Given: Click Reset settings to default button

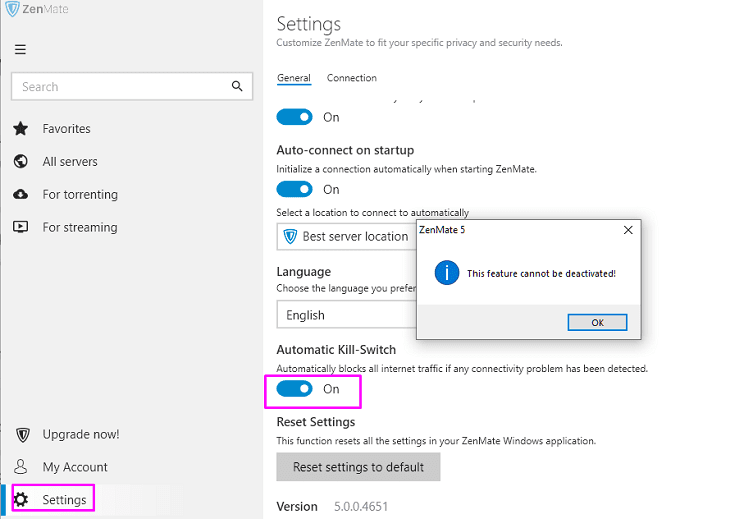Looking at the screenshot, I should [x=358, y=467].
